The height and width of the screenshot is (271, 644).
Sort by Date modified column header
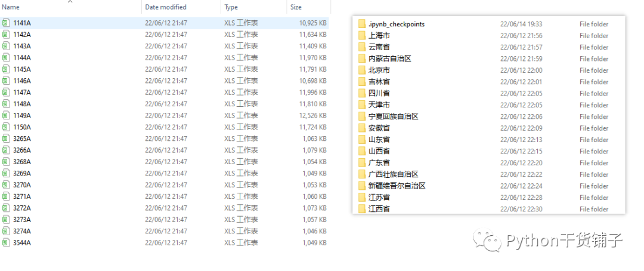pos(166,7)
